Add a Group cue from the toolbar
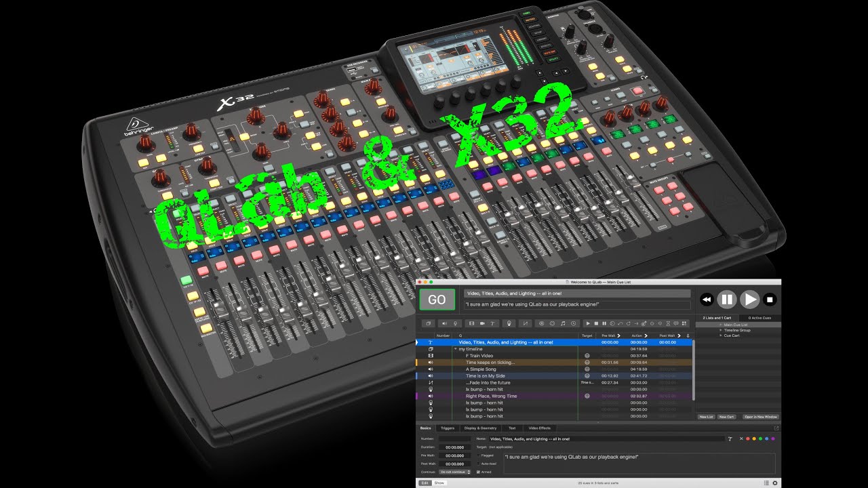The image size is (868, 488). point(429,323)
